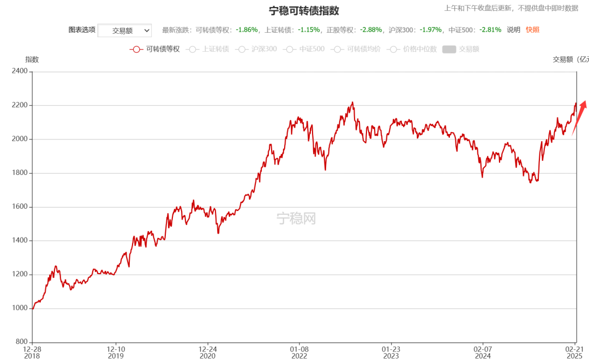
Task: Click the gray 交易额 legend swatch
Action: coord(449,49)
